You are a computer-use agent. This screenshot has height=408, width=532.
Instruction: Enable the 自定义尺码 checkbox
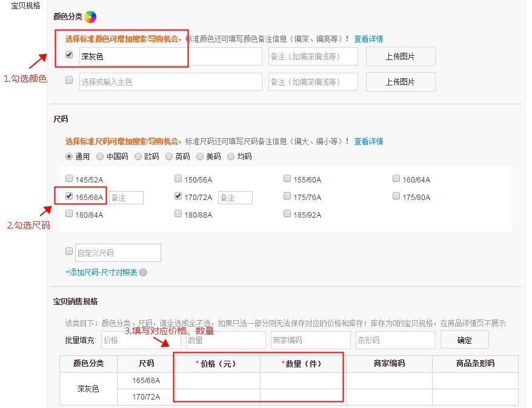pyautogui.click(x=68, y=252)
